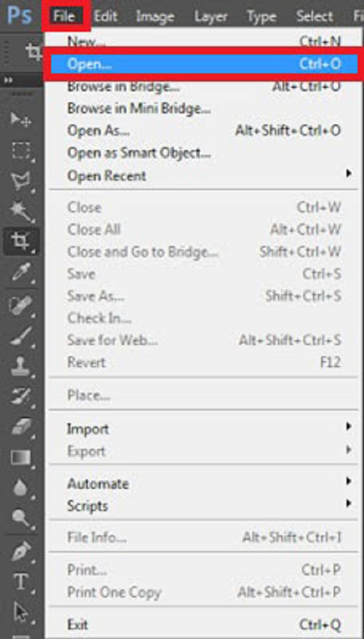Select the Rectangular Marquee tool

tap(20, 151)
